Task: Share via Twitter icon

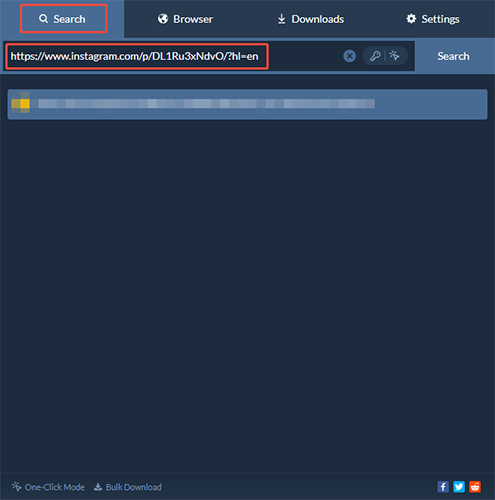Action: coord(459,487)
